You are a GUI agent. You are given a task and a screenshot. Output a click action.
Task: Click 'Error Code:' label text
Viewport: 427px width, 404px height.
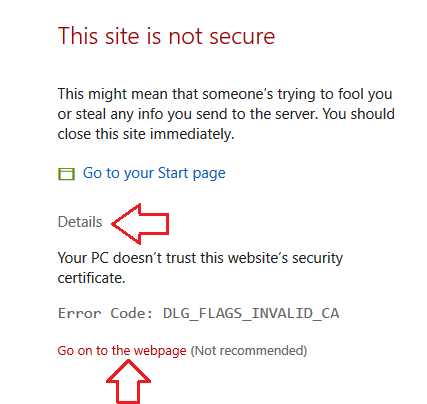105,313
